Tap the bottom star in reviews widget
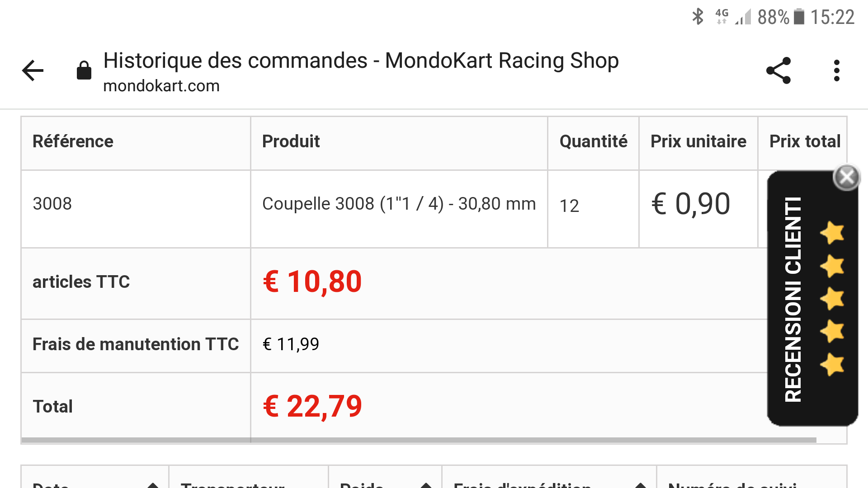Screen dimensions: 868x488 (832, 365)
